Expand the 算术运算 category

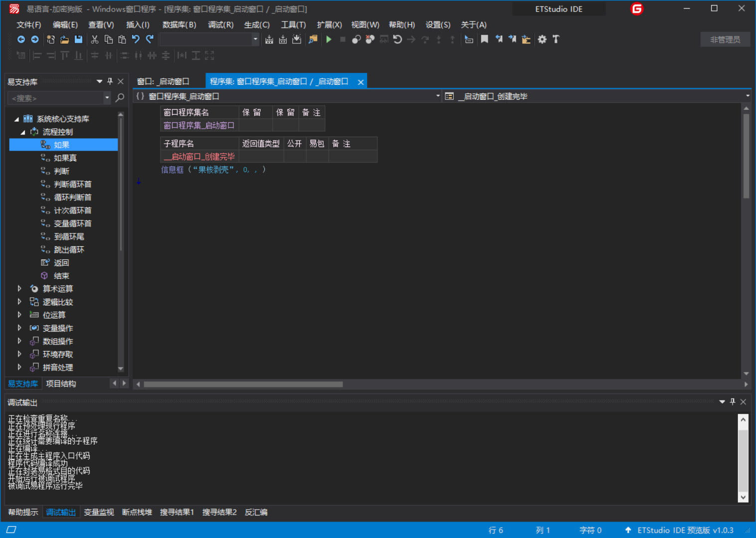tap(19, 288)
